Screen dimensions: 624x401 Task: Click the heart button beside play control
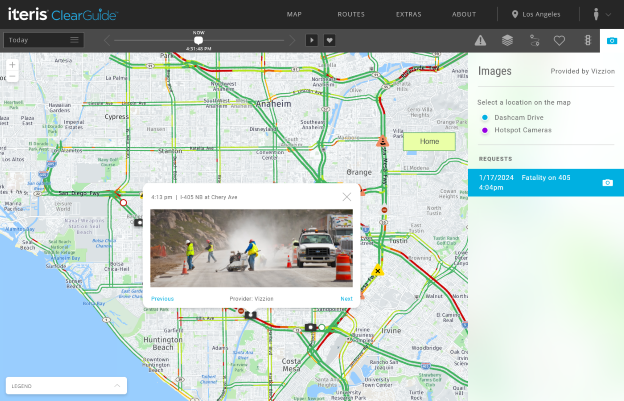(x=329, y=40)
